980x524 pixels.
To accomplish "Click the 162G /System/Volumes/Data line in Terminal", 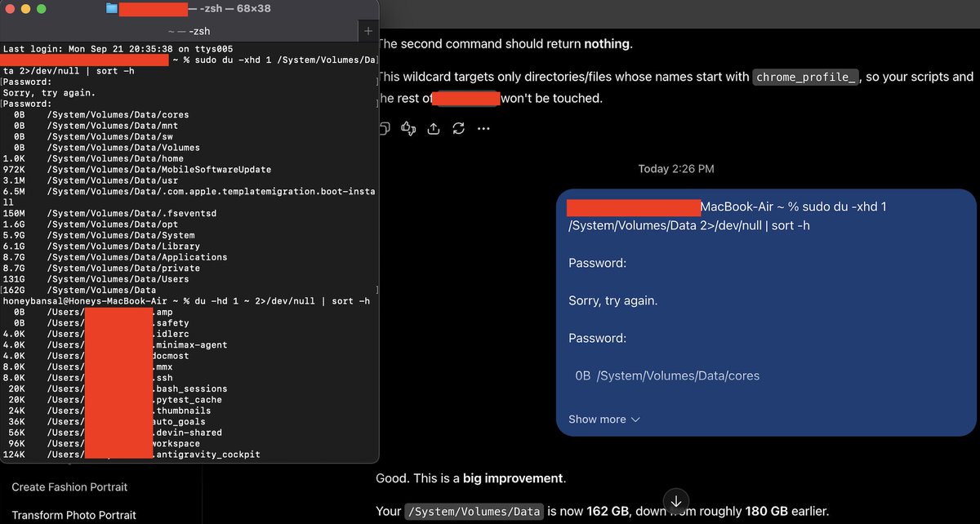I will click(x=80, y=290).
